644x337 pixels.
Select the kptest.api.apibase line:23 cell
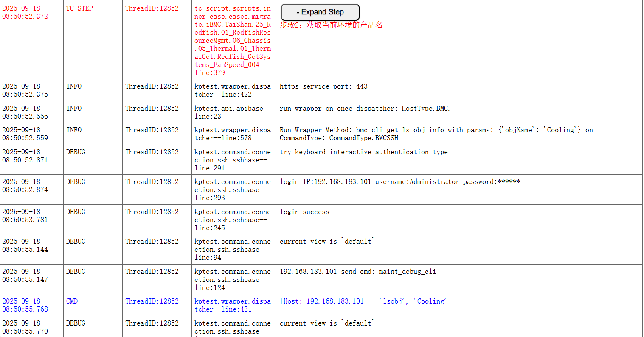(233, 112)
